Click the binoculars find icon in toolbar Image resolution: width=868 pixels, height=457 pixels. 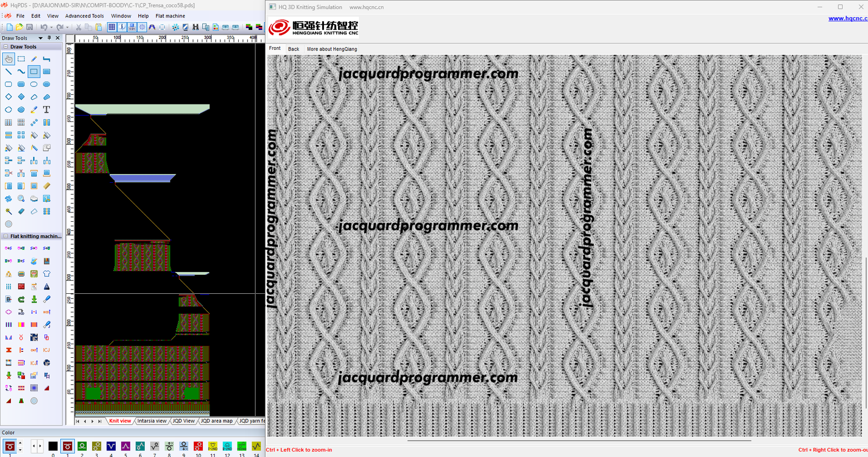click(196, 27)
